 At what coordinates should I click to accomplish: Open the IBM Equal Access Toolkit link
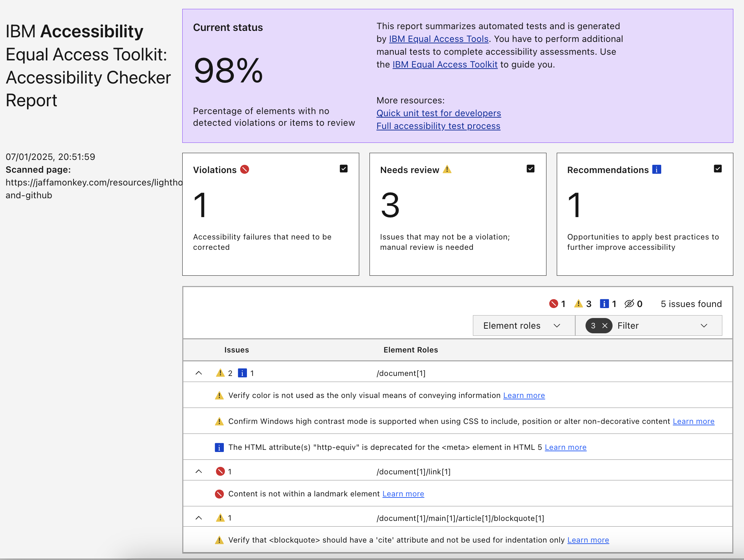[x=445, y=64]
